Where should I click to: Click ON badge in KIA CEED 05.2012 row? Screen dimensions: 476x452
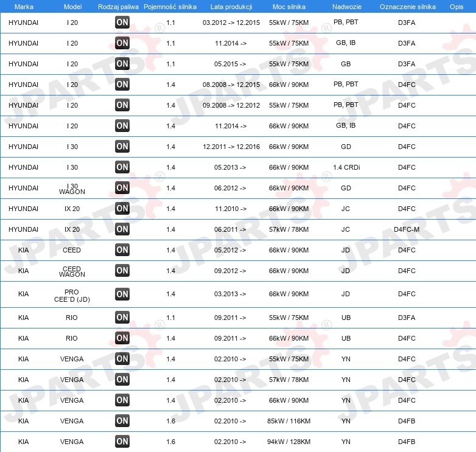pyautogui.click(x=122, y=250)
